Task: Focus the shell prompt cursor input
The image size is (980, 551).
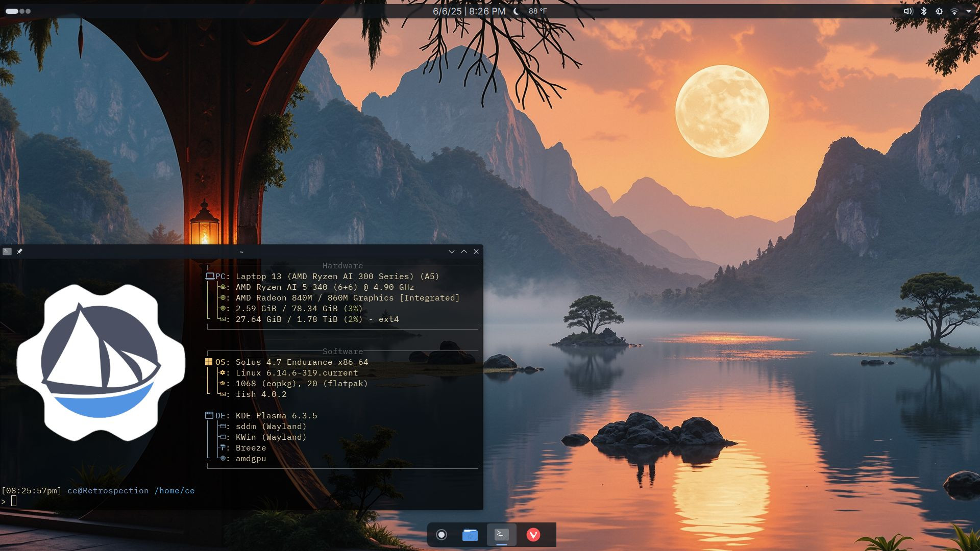Action: click(14, 502)
